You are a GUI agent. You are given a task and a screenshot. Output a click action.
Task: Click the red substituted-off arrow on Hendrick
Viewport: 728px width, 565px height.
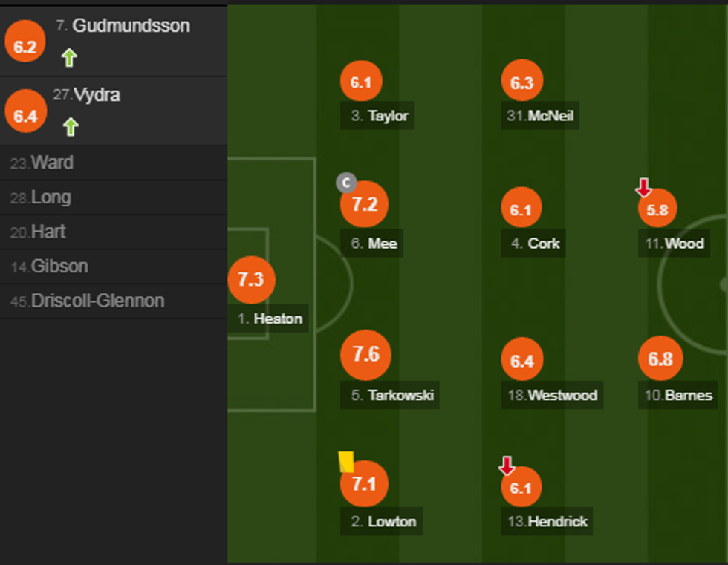pos(507,466)
